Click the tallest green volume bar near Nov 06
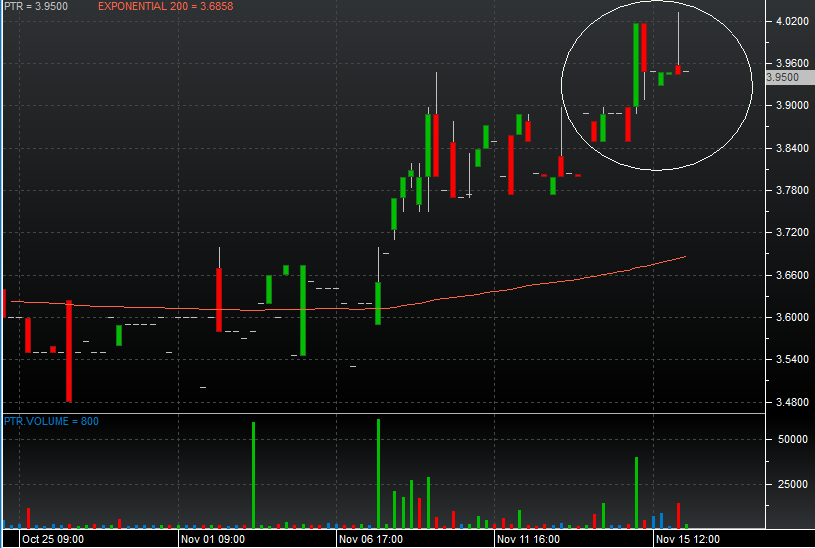The width and height of the screenshot is (815, 548). click(378, 474)
